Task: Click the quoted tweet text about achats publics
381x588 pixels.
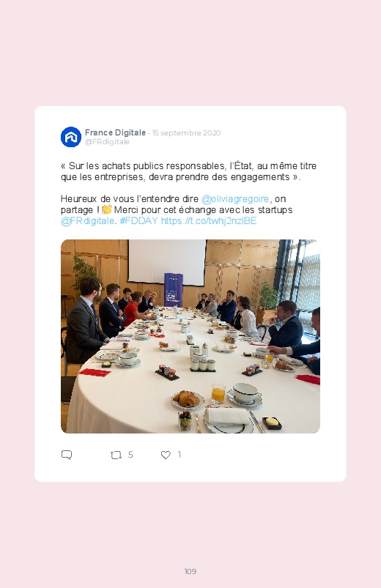Action: point(188,171)
